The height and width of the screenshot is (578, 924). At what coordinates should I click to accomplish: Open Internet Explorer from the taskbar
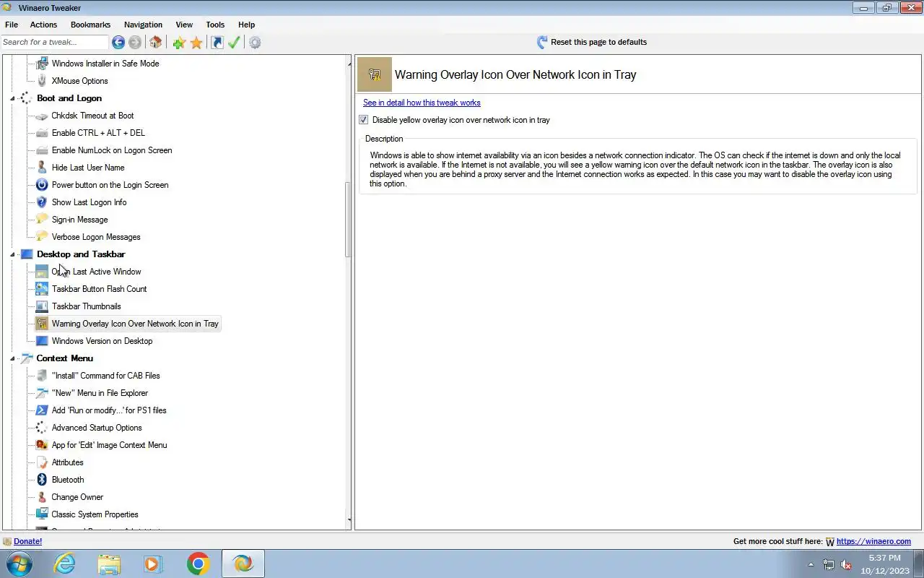click(x=65, y=564)
